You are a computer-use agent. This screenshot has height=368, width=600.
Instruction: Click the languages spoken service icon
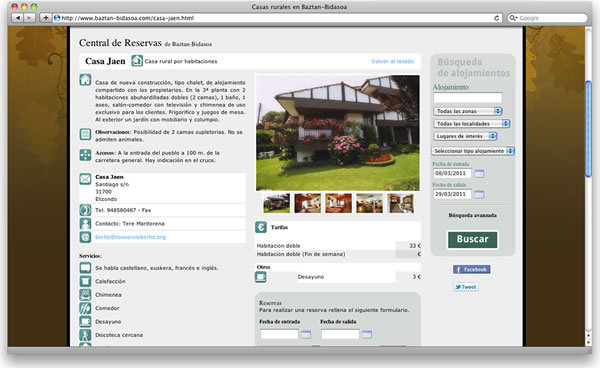point(85,268)
